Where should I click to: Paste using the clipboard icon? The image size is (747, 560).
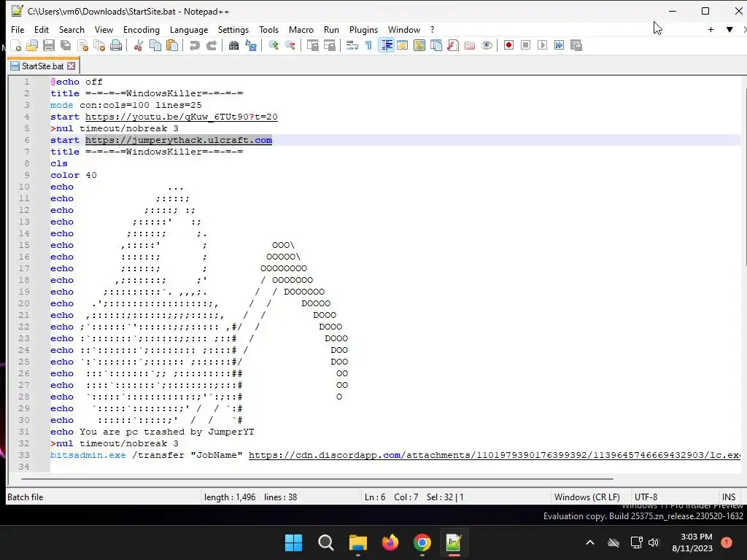[x=172, y=46]
